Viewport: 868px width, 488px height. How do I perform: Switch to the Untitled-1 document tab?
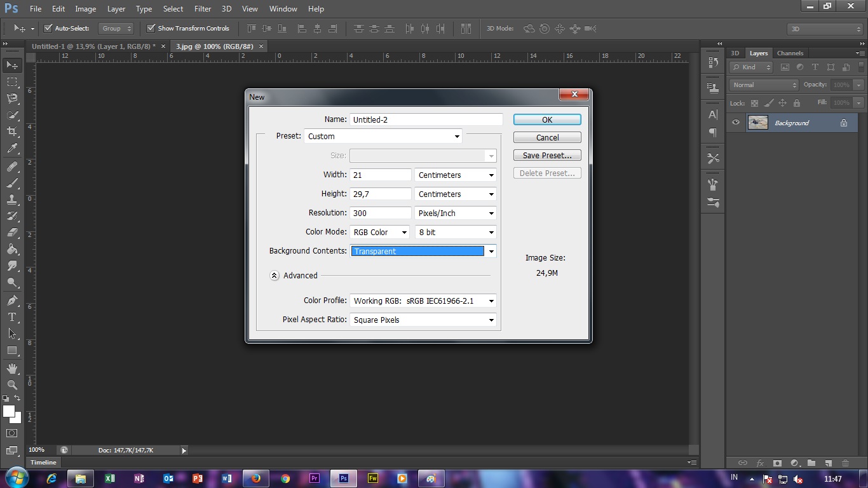point(93,46)
